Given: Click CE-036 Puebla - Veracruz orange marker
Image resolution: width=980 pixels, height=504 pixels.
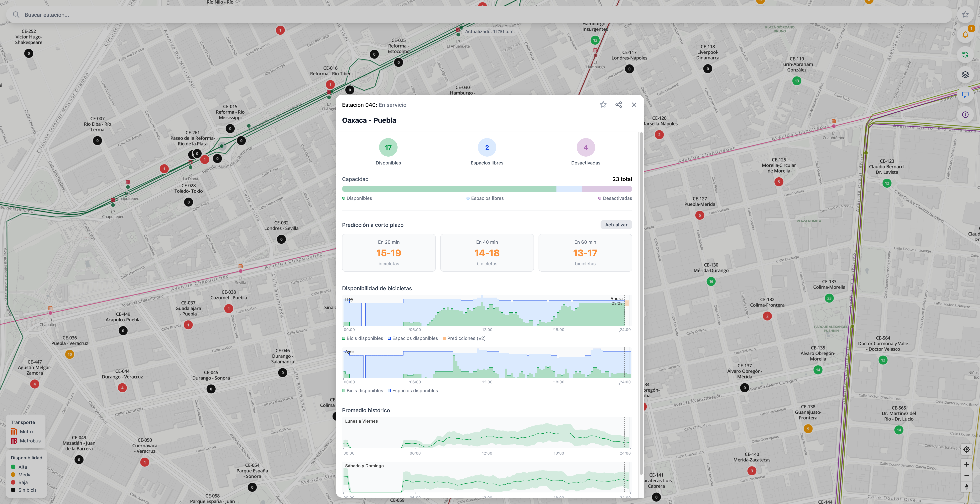Looking at the screenshot, I should pos(70,354).
